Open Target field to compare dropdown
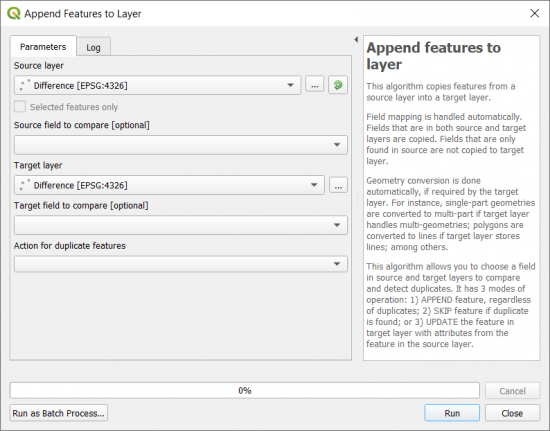Image resolution: width=550 pixels, height=431 pixels. click(x=181, y=225)
